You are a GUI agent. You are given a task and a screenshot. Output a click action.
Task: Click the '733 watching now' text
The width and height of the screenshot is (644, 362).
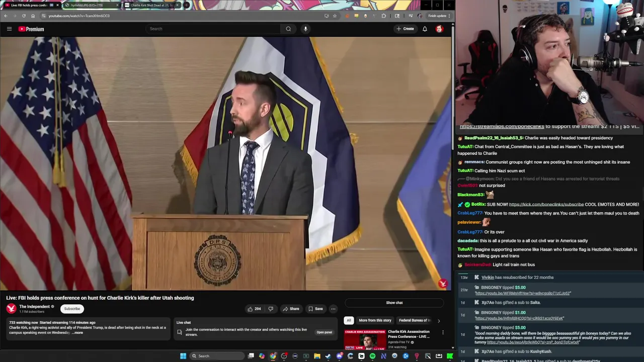[x=23, y=323]
